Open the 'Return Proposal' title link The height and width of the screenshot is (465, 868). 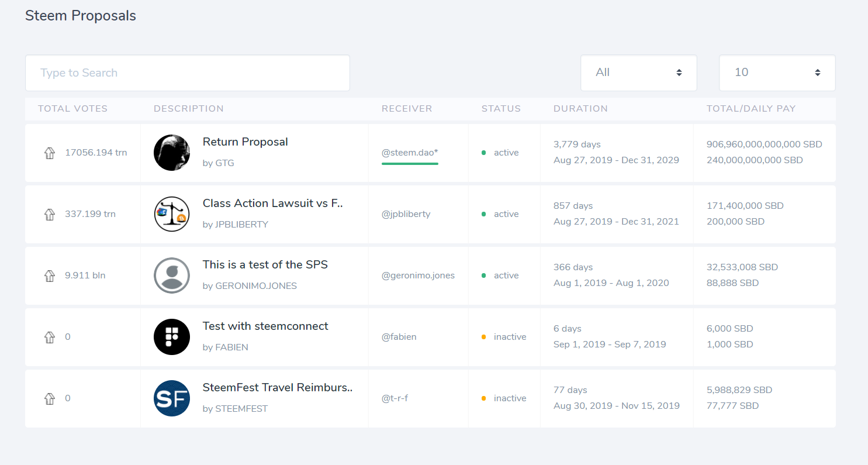pyautogui.click(x=245, y=142)
